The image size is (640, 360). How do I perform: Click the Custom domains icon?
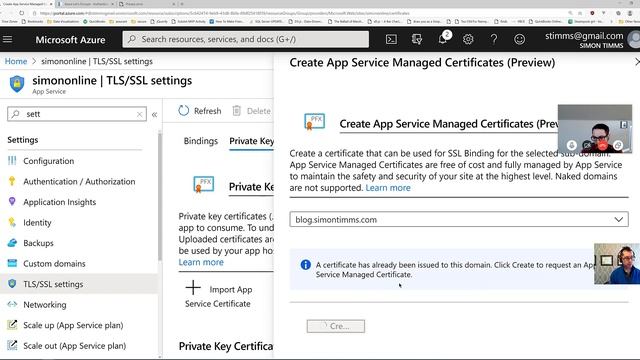pos(12,263)
